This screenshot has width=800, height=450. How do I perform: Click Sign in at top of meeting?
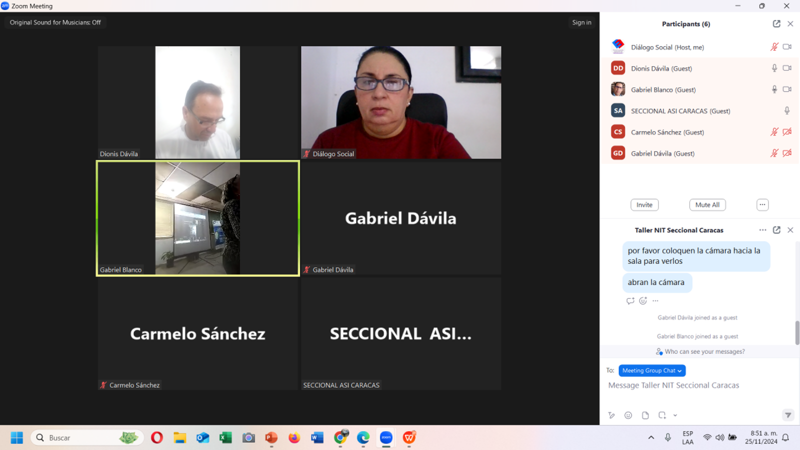[x=582, y=22]
